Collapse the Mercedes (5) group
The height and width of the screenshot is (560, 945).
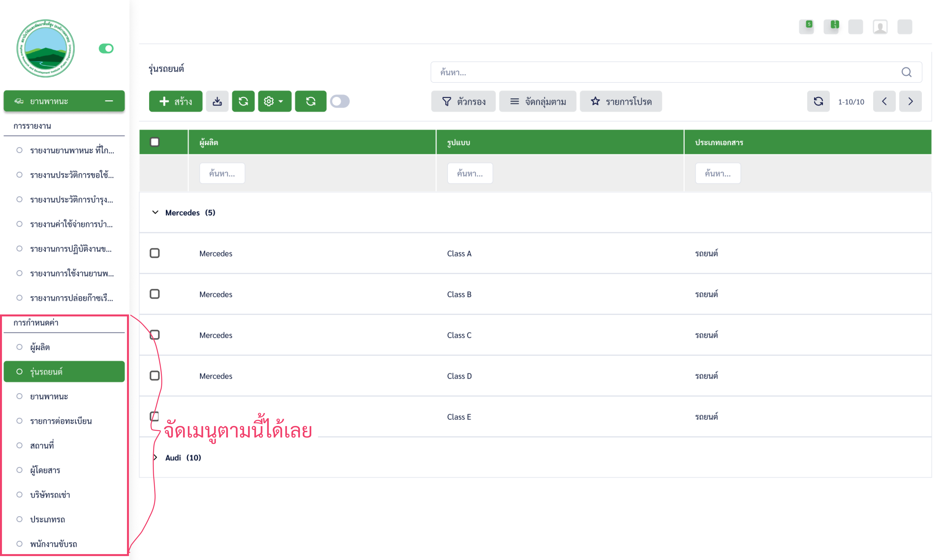point(155,212)
